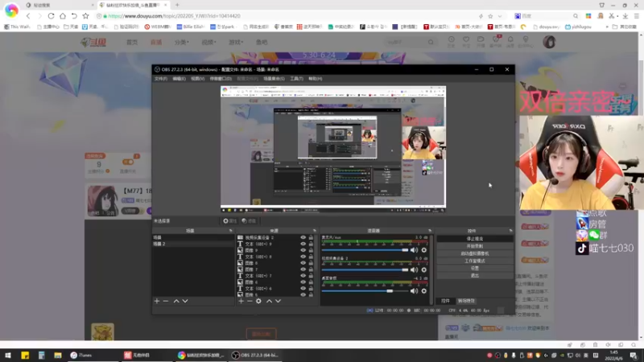Click Start Virtual Camera button

point(475,253)
